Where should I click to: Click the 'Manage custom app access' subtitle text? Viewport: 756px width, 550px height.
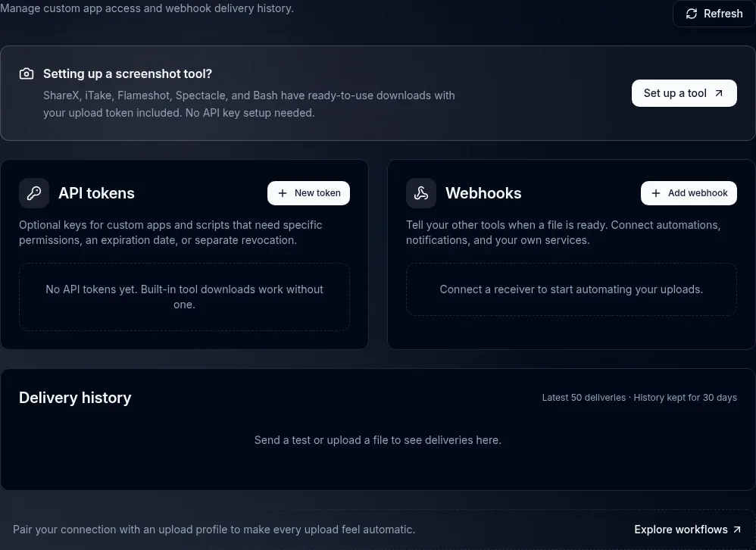(x=146, y=8)
